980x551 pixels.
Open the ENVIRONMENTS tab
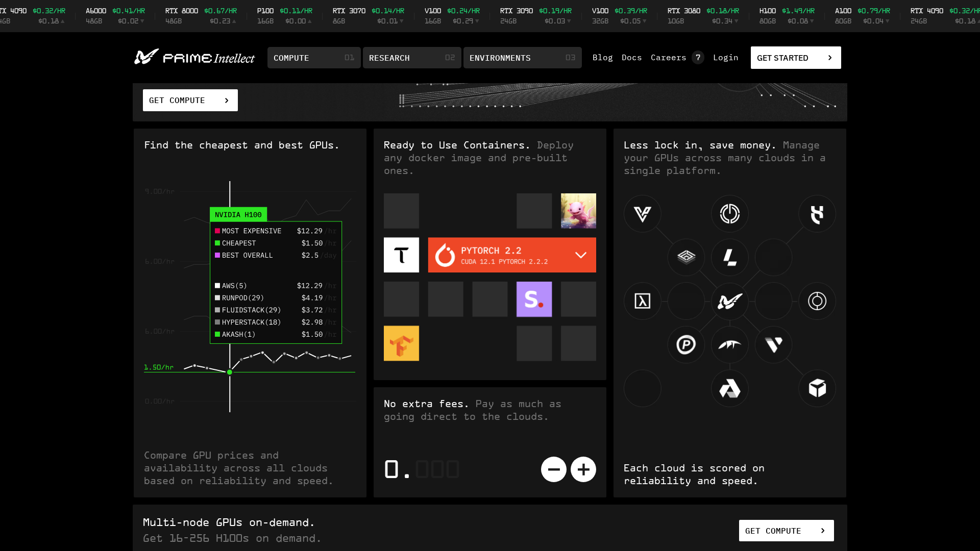(x=522, y=58)
